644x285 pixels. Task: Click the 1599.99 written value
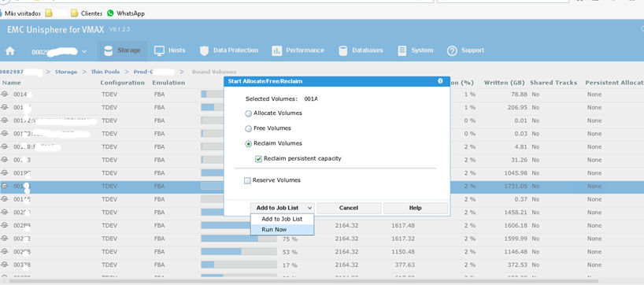[x=516, y=239]
